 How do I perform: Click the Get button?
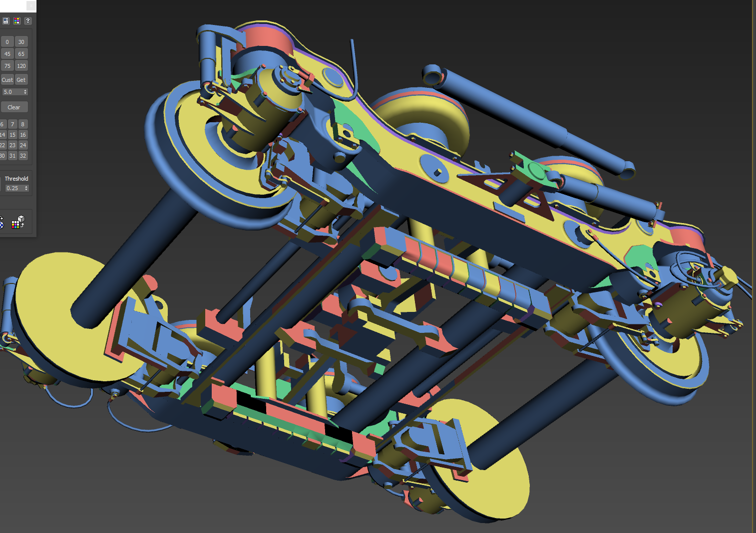point(21,80)
